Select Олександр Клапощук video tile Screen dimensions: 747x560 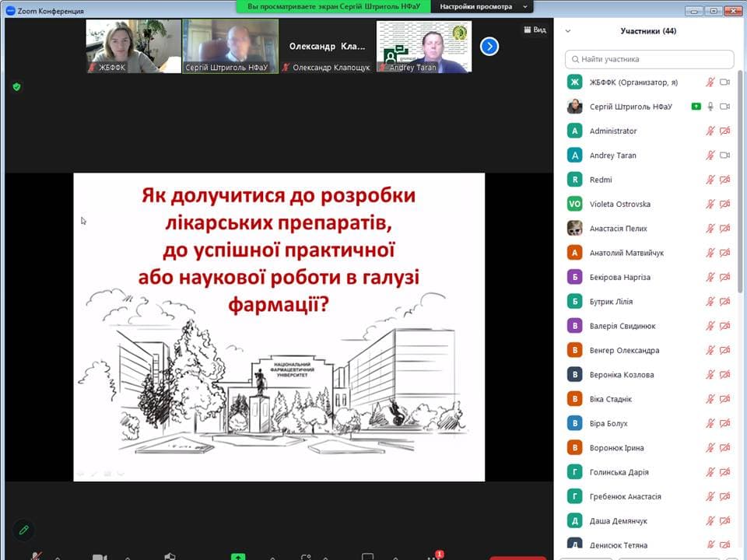pos(327,46)
